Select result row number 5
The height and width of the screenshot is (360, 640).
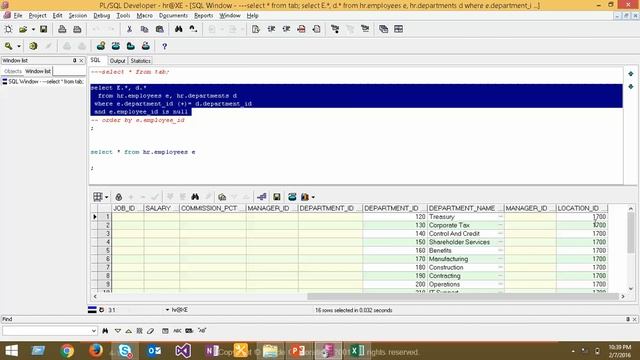click(104, 251)
